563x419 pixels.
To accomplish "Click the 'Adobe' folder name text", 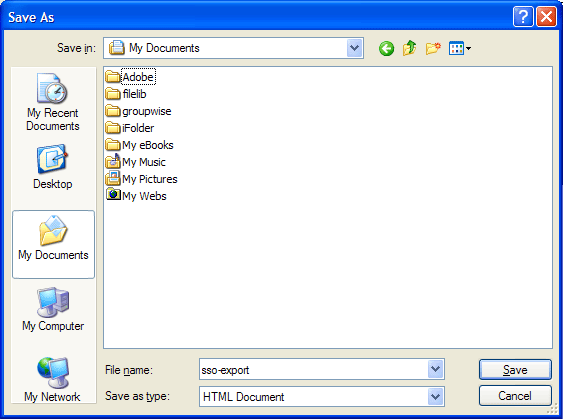I will click(x=138, y=77).
